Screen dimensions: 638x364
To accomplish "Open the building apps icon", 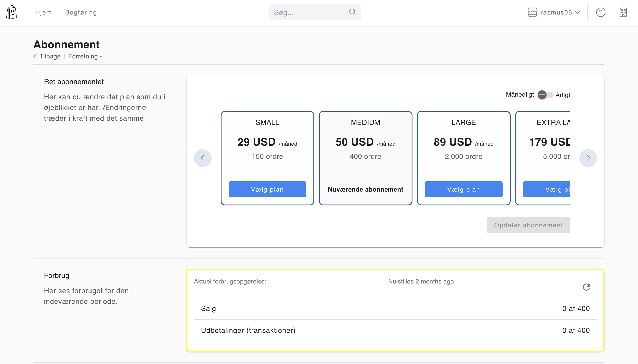I will 623,12.
